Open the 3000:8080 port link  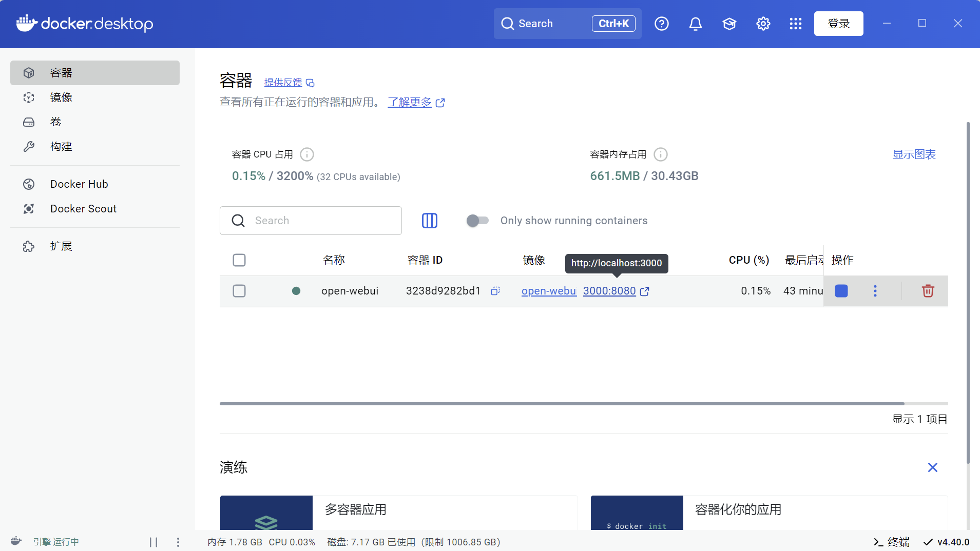pyautogui.click(x=609, y=291)
